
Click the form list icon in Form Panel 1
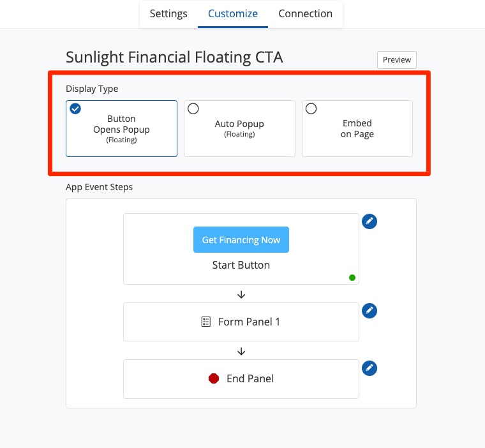pyautogui.click(x=205, y=322)
